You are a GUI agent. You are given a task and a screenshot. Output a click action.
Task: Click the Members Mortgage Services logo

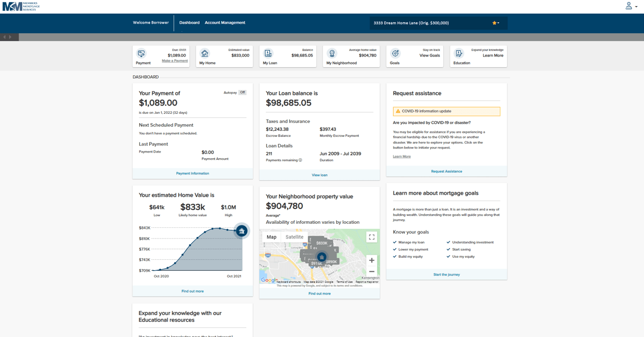point(21,7)
